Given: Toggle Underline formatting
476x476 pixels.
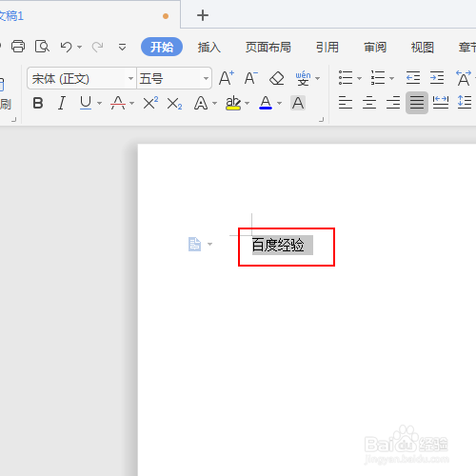Looking at the screenshot, I should [86, 103].
